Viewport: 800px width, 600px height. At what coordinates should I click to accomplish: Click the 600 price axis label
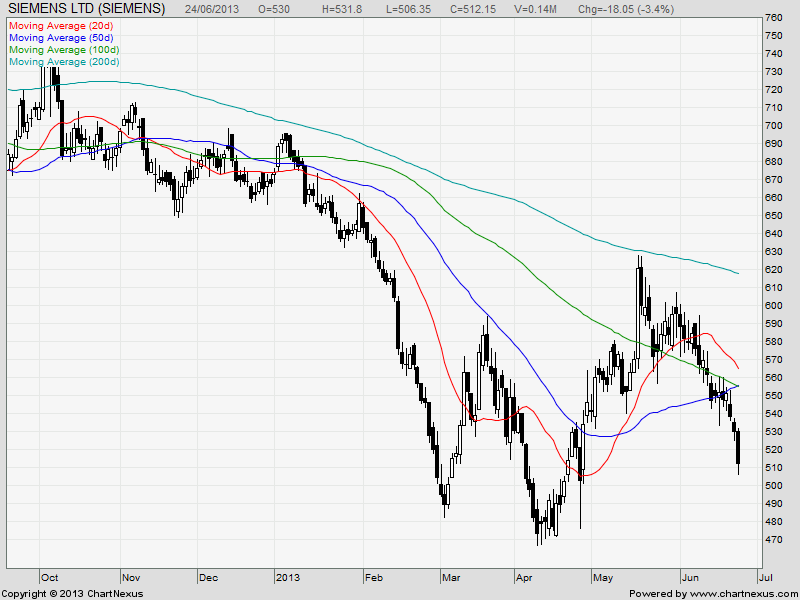pyautogui.click(x=774, y=306)
